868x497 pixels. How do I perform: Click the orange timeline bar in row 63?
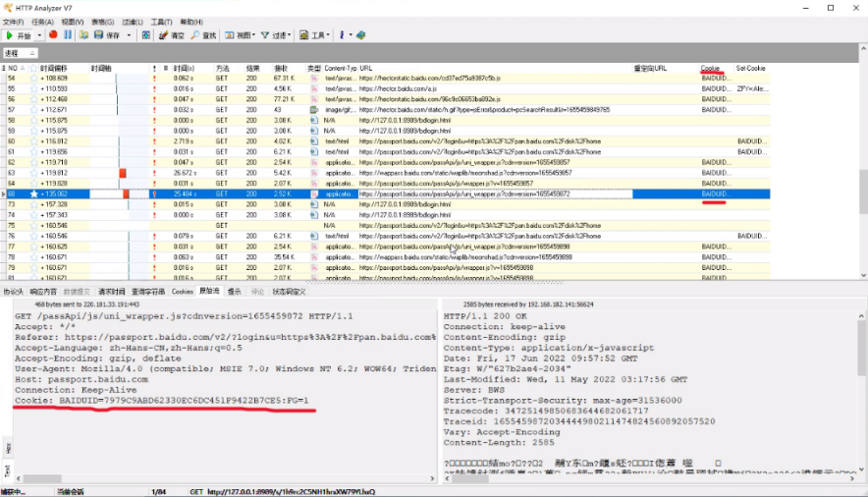point(123,173)
